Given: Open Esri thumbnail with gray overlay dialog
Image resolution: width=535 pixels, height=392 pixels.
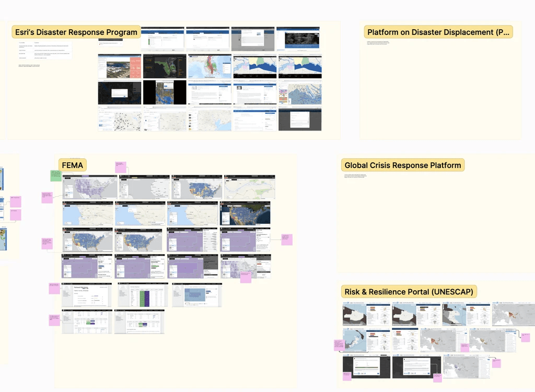Looking at the screenshot, I should (253, 39).
